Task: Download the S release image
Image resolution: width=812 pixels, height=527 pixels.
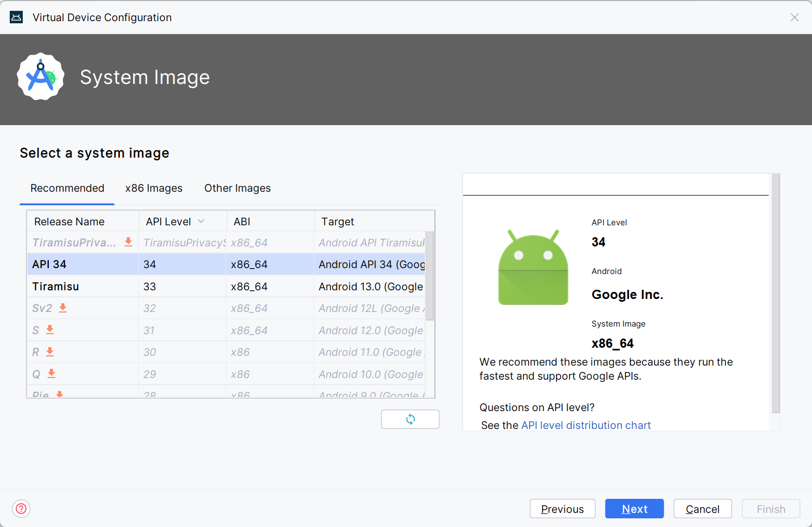Action: pos(50,330)
